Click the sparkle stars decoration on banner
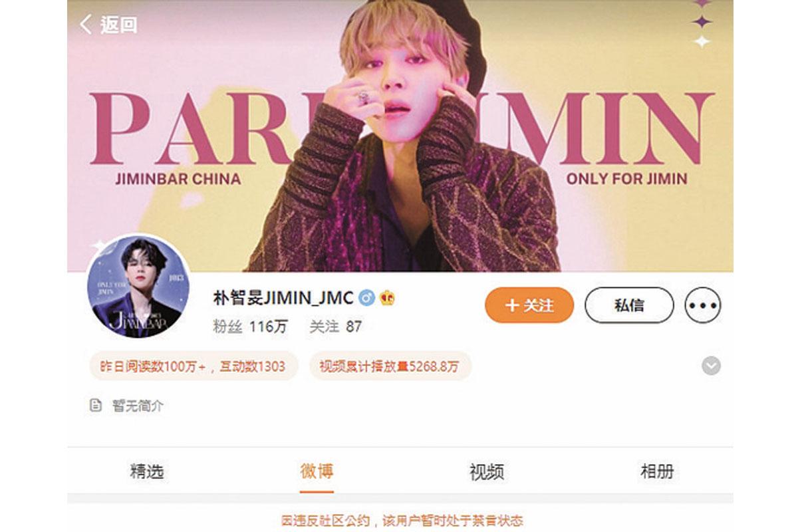Image resolution: width=798 pixels, height=532 pixels. point(702,23)
